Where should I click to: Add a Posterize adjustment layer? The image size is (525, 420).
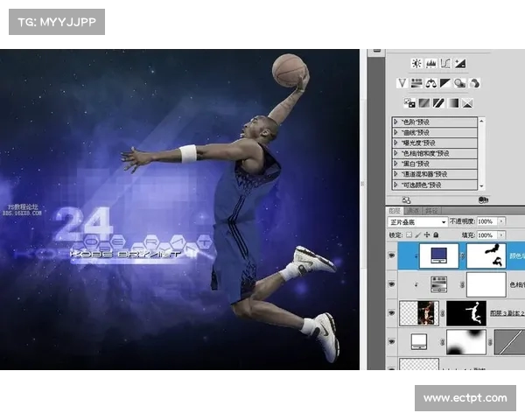click(423, 103)
